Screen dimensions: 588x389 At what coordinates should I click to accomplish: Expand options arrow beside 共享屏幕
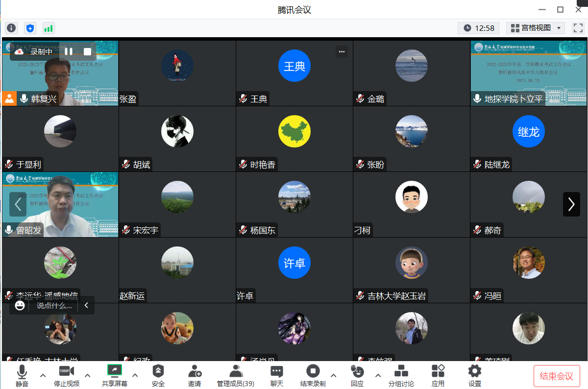coord(135,375)
